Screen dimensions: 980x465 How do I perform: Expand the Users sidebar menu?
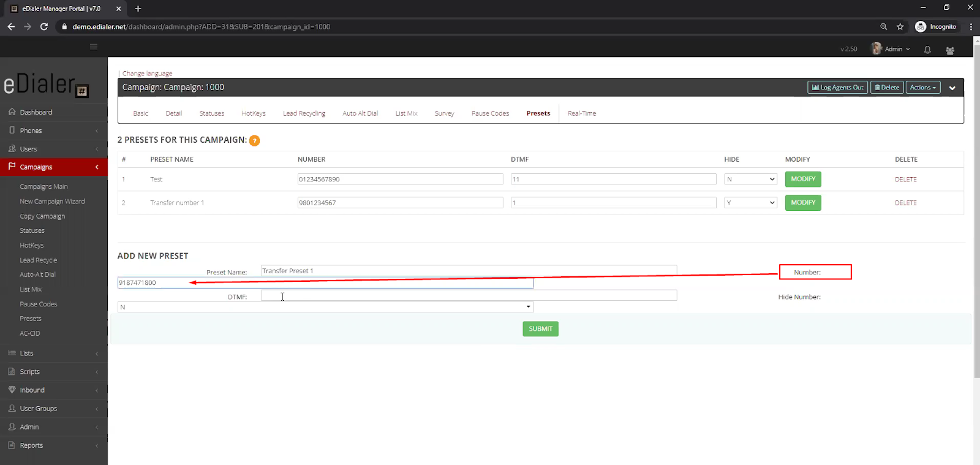(x=54, y=149)
